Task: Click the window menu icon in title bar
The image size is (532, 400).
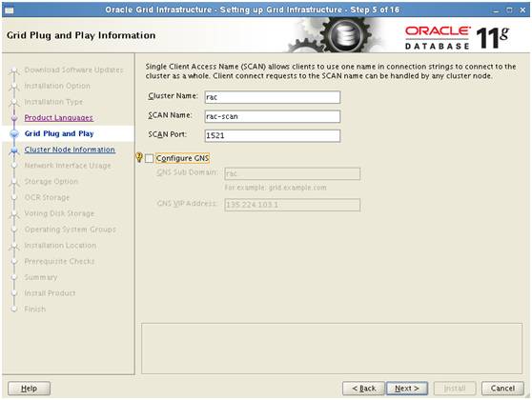Action: [x=10, y=10]
